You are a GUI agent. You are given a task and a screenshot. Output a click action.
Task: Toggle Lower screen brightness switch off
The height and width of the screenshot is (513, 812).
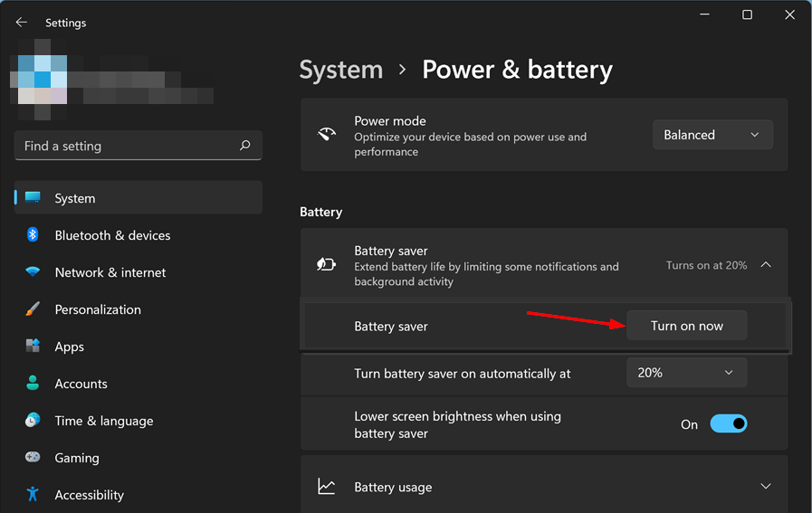[728, 424]
